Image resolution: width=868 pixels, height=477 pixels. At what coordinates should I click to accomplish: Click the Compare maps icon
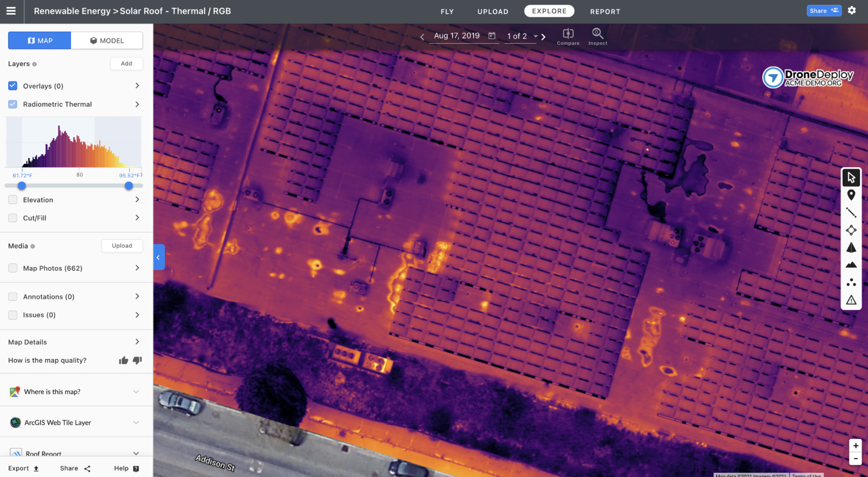pos(568,37)
